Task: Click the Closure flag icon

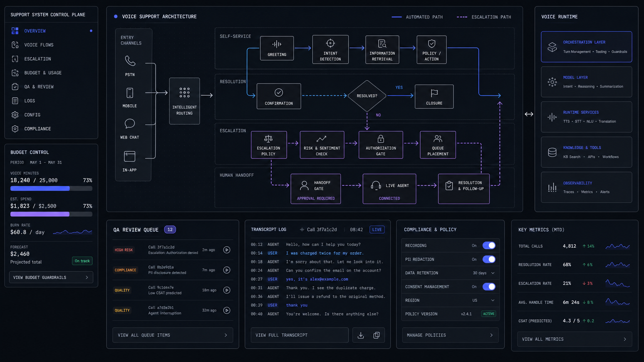Action: point(434,93)
